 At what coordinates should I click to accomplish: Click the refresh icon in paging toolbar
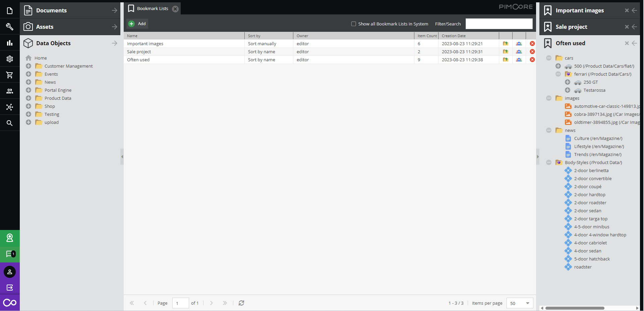[241, 303]
